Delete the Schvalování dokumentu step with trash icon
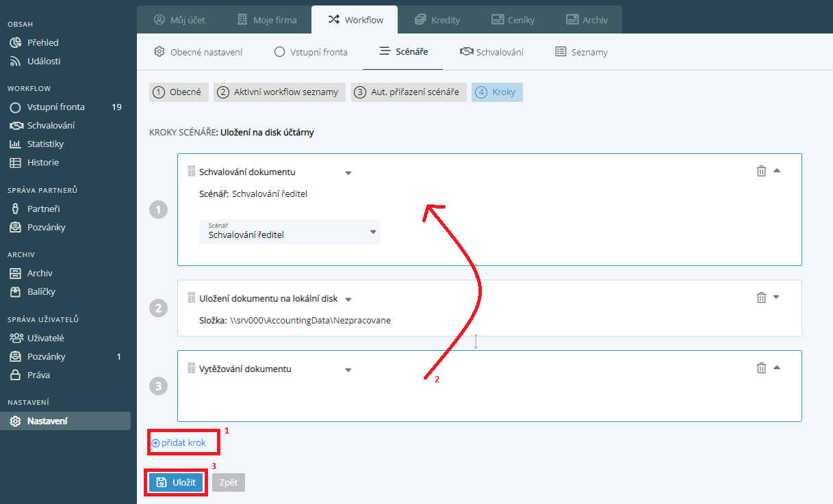Viewport: 833px width, 504px height. 761,171
